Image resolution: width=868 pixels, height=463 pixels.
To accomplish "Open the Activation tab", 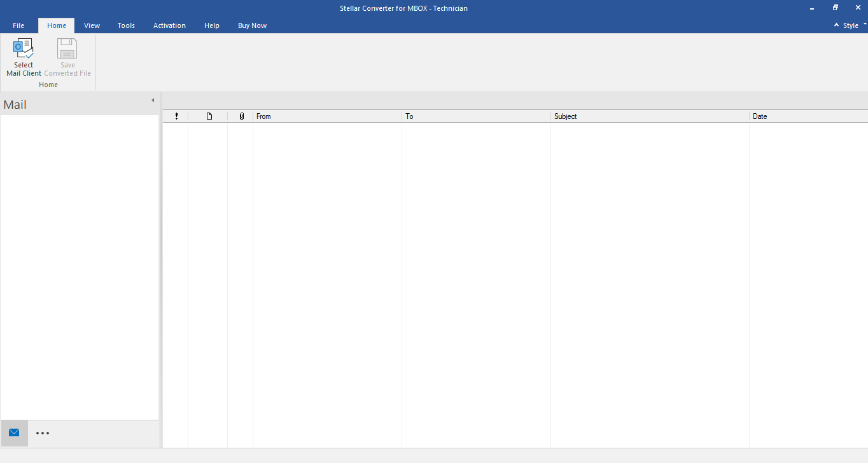I will click(x=169, y=25).
